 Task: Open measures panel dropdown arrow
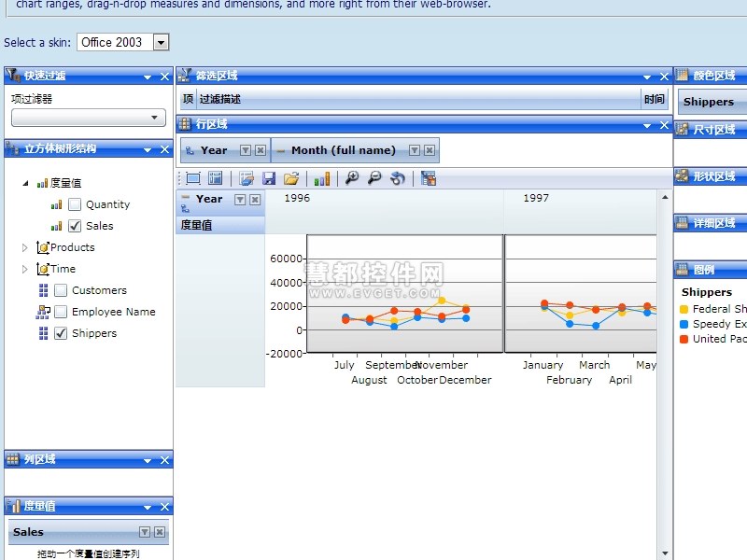pos(148,507)
